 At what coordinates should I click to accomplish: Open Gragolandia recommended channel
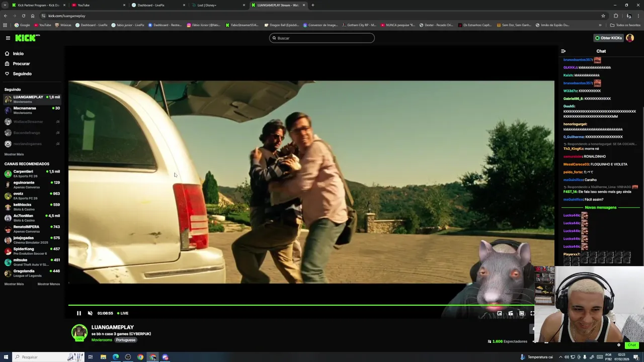(32, 273)
